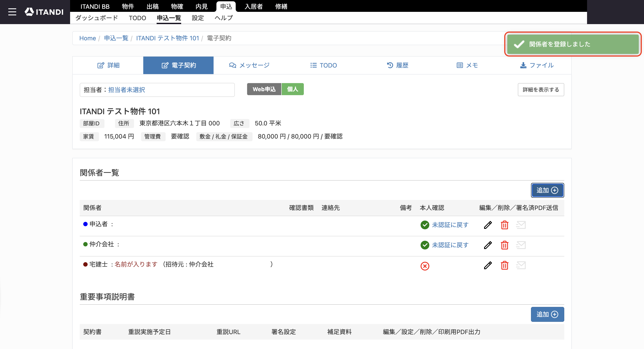The width and height of the screenshot is (644, 349).
Task: Edit the 申込者 row with pencil icon
Action: [488, 225]
